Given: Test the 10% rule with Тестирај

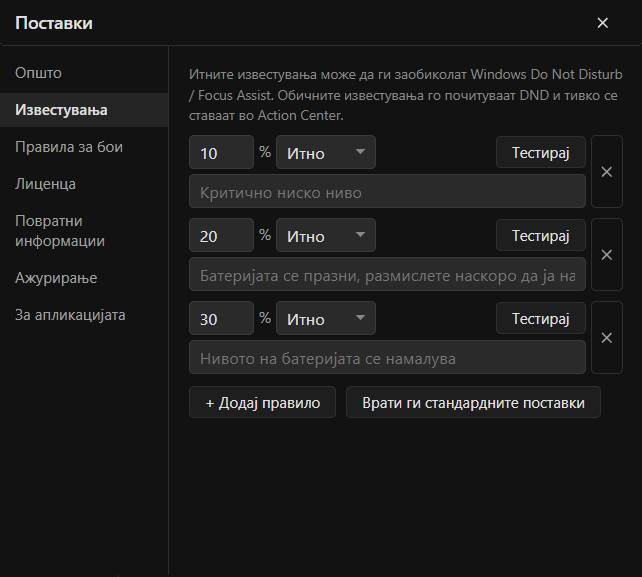Looking at the screenshot, I should pos(540,152).
